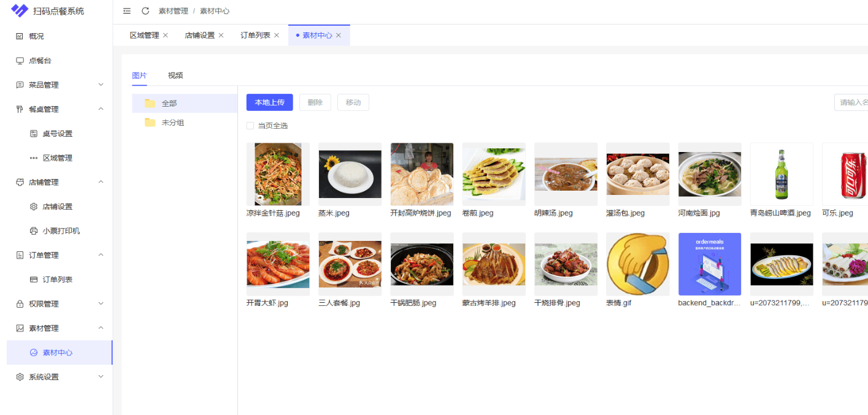The image size is (868, 415).
Task: Click the 点餐台 ordering terminal icon
Action: tap(19, 60)
